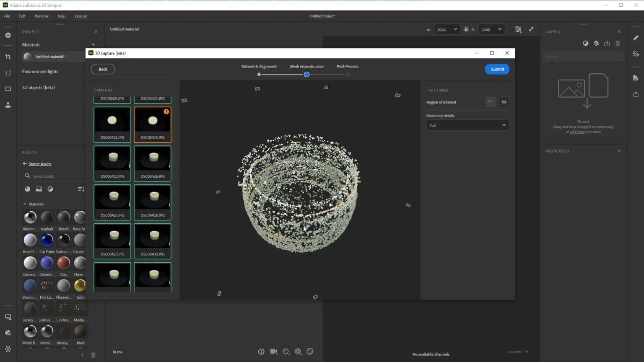Screen dimensions: 644x362
Task: Open the Stamp tool in the left sidebar
Action: click(x=8, y=105)
